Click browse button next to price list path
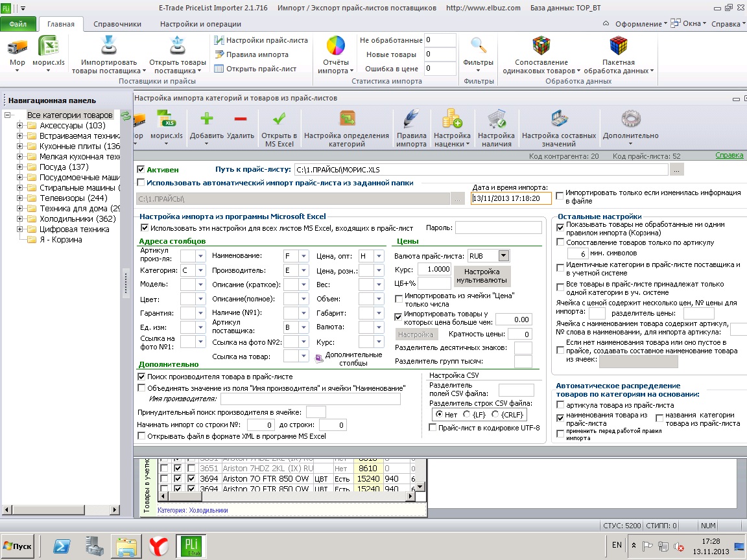Viewport: 747px width, 560px height. 676,170
